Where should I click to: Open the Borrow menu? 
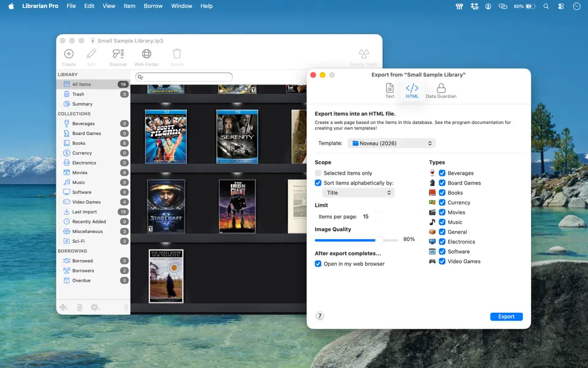pos(153,6)
